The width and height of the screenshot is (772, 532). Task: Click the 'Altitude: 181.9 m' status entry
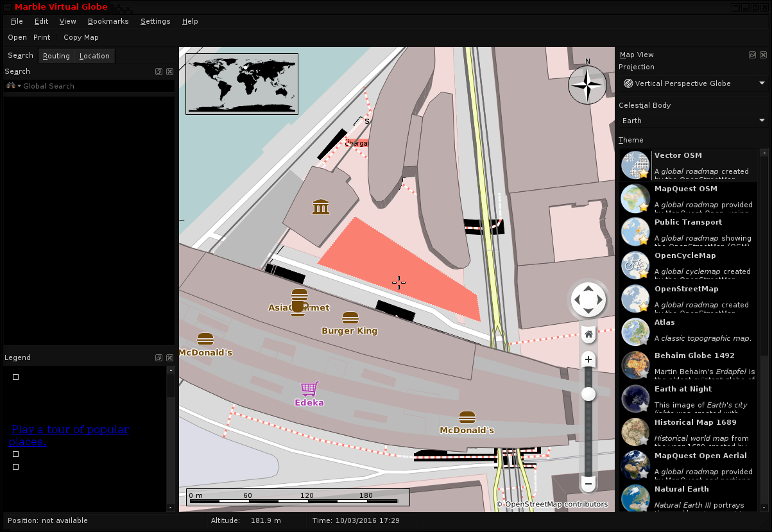(246, 520)
